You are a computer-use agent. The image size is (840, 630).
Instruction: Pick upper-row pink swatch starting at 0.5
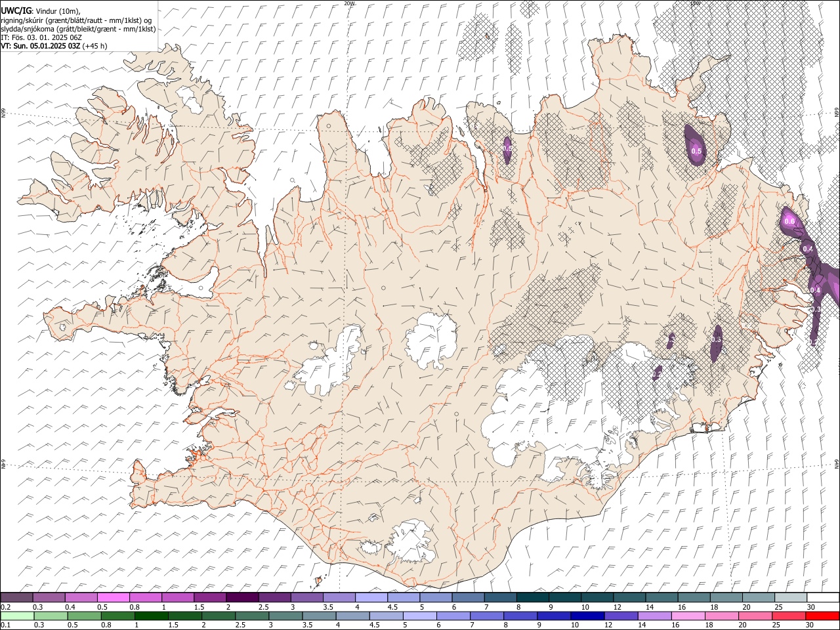pos(113,598)
